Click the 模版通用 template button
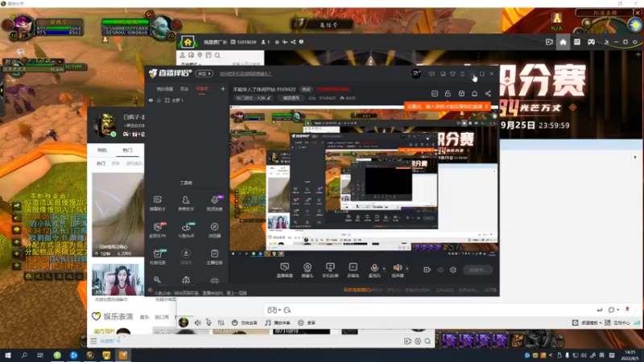 click(x=291, y=98)
